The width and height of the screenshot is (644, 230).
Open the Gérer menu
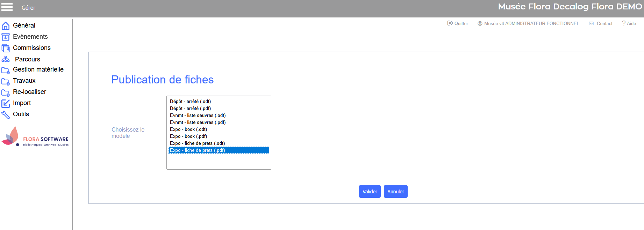tap(28, 8)
